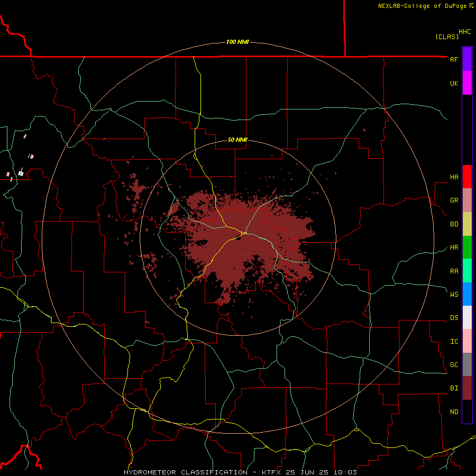Pick the RA light green legend swatch
The width and height of the screenshot is (476, 476).
pos(467,271)
